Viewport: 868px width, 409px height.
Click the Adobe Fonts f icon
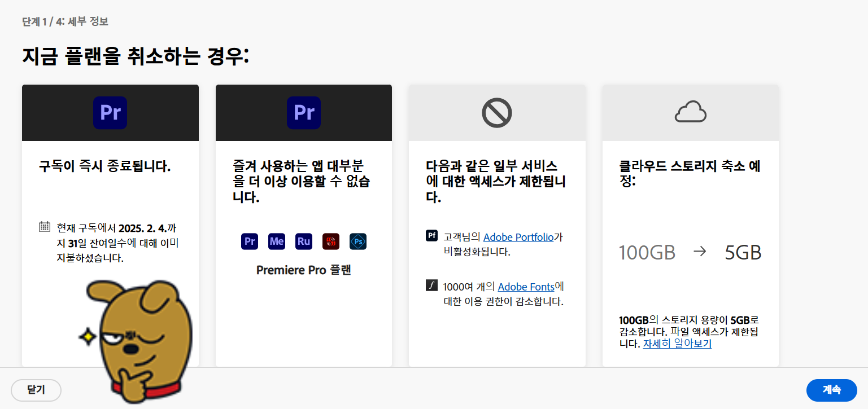point(431,285)
